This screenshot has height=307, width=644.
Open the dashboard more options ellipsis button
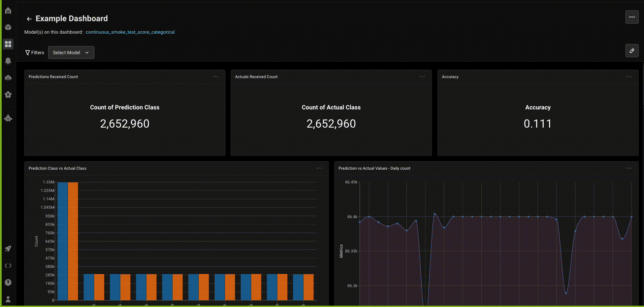click(x=632, y=17)
